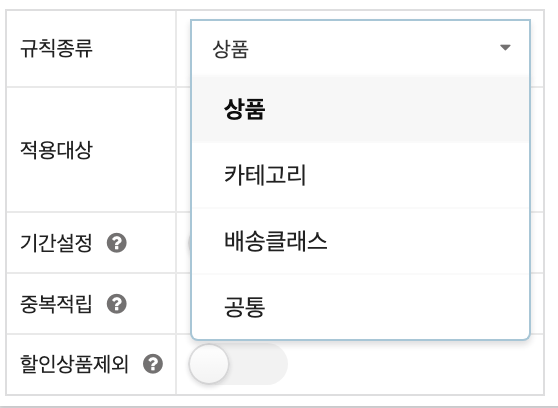Image resolution: width=558 pixels, height=408 pixels.
Task: Open help icon next to 기간설정
Action: point(117,243)
